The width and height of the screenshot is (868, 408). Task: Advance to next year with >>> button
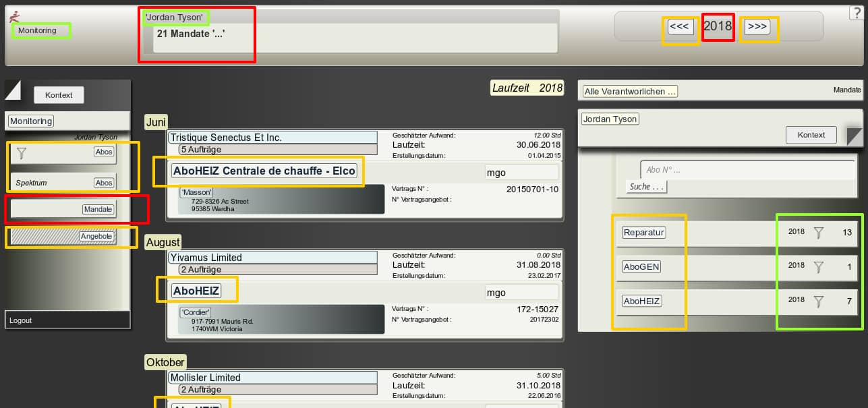pyautogui.click(x=757, y=27)
